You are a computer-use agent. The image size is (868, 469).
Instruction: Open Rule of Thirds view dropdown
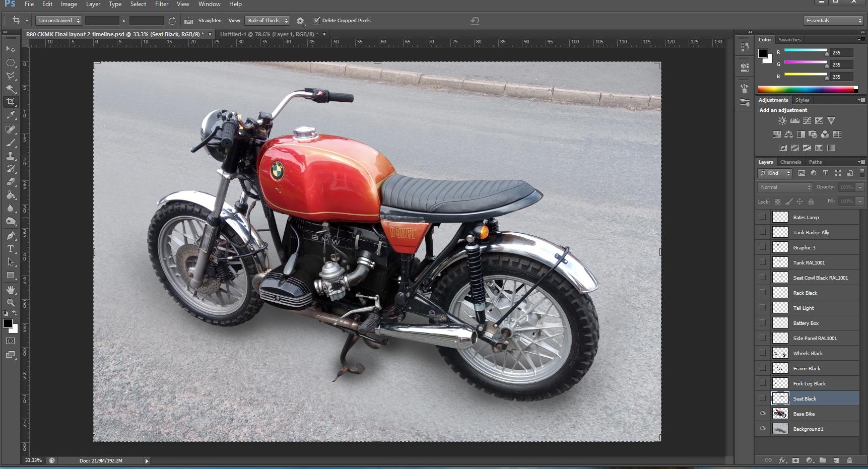click(x=267, y=21)
